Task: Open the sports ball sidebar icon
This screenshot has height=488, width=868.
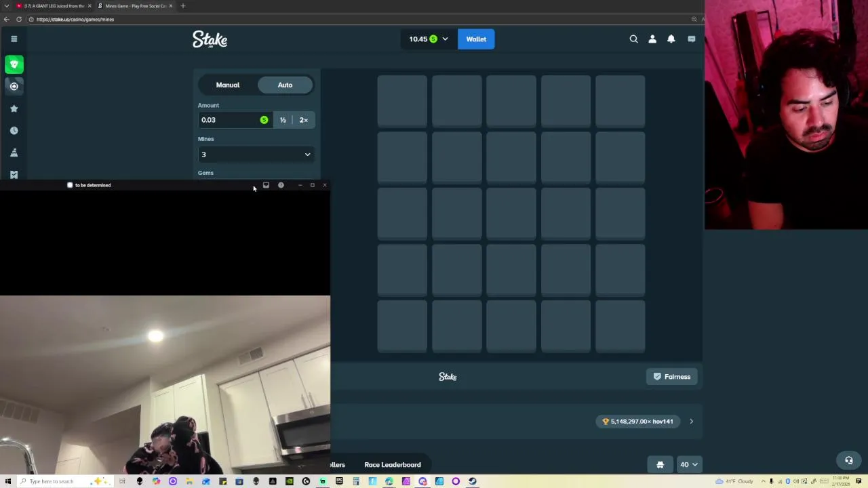Action: coord(14,86)
